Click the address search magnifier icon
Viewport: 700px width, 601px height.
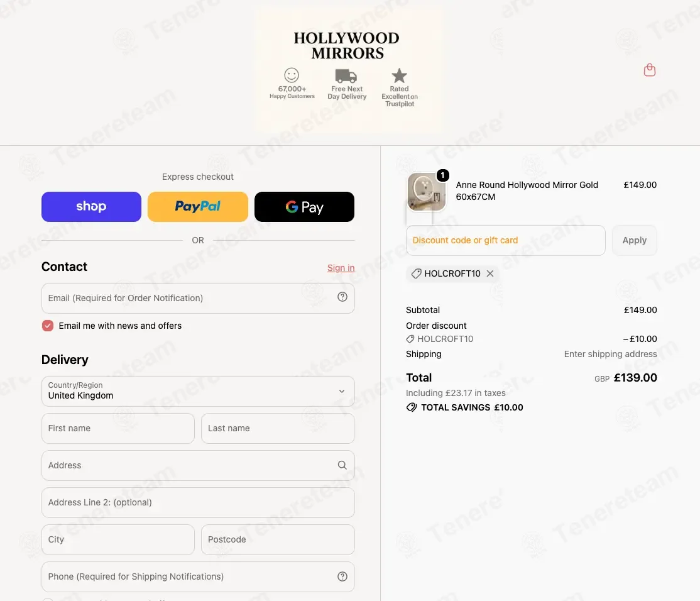coord(342,465)
